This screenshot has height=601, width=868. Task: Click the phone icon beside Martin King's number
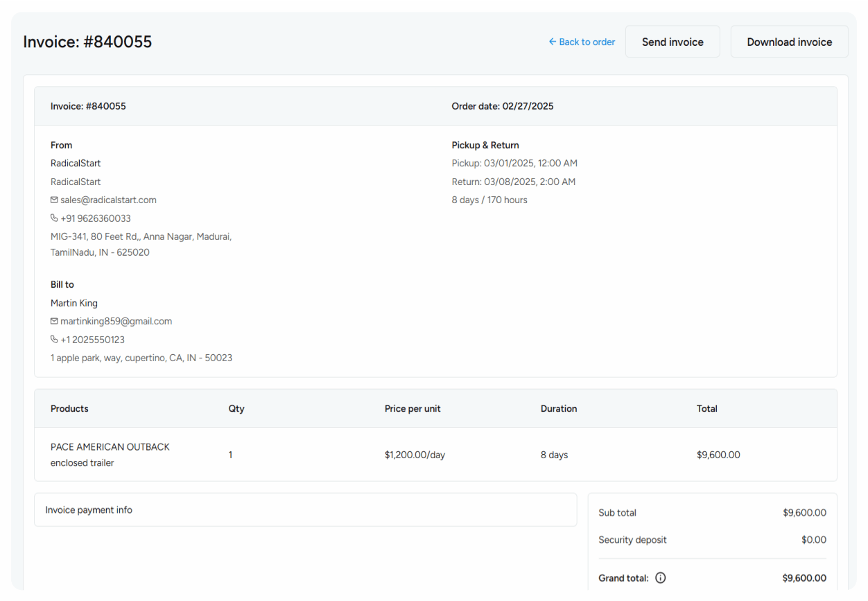53,339
